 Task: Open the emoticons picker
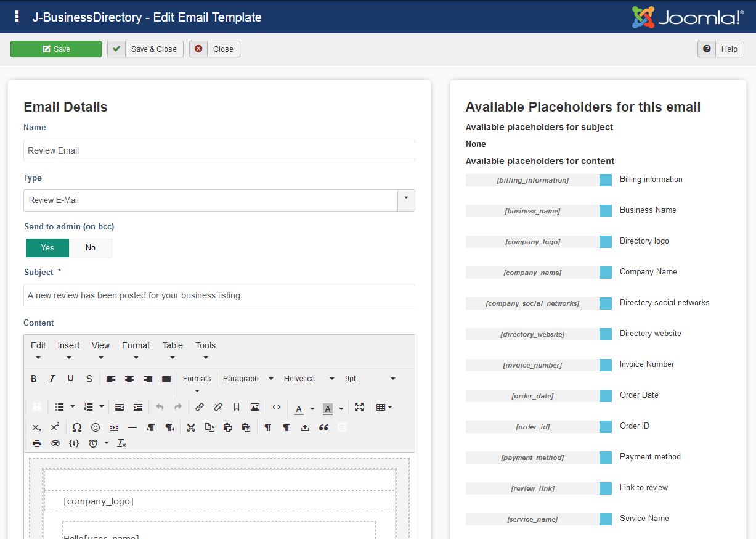tap(96, 427)
